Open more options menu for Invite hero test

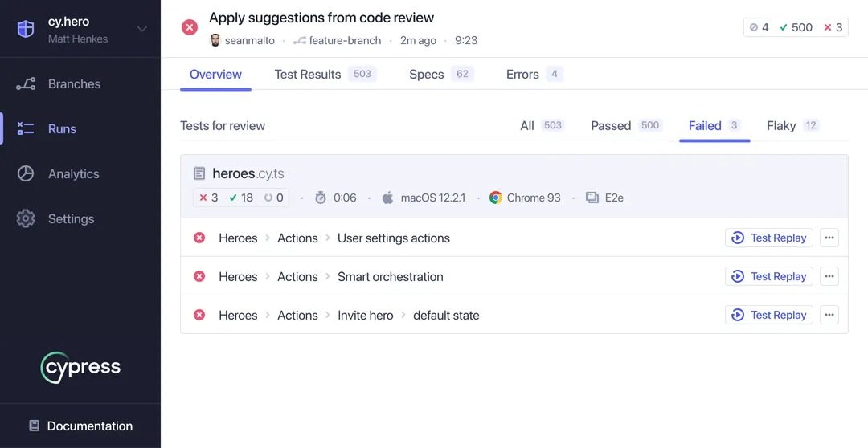(x=829, y=316)
